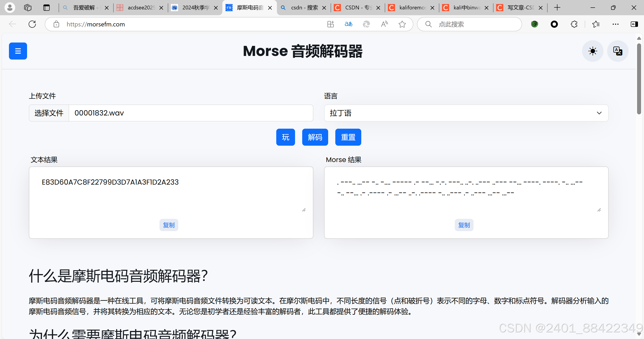Open browser extensions puzzle icon
The height and width of the screenshot is (339, 644).
click(574, 24)
